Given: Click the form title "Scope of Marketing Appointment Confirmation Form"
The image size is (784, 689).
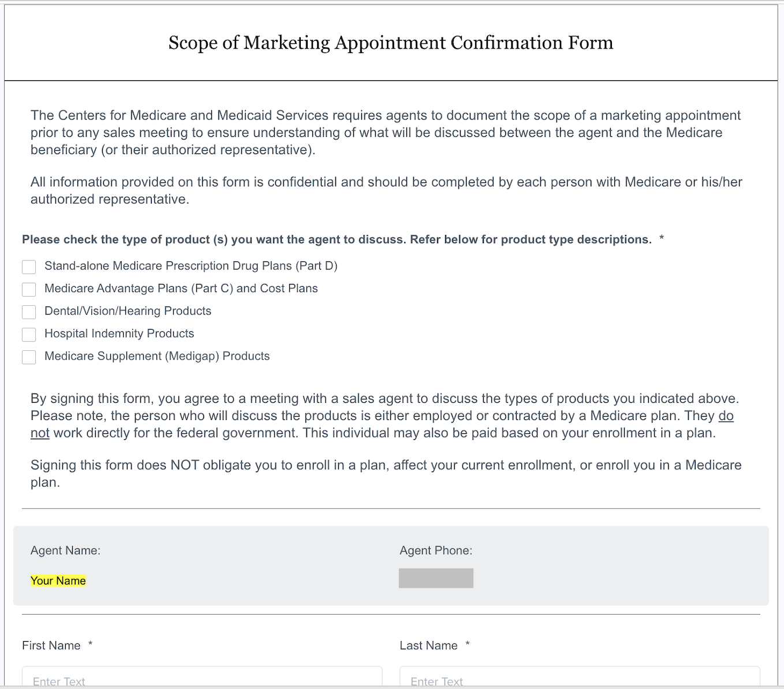Looking at the screenshot, I should tap(391, 43).
